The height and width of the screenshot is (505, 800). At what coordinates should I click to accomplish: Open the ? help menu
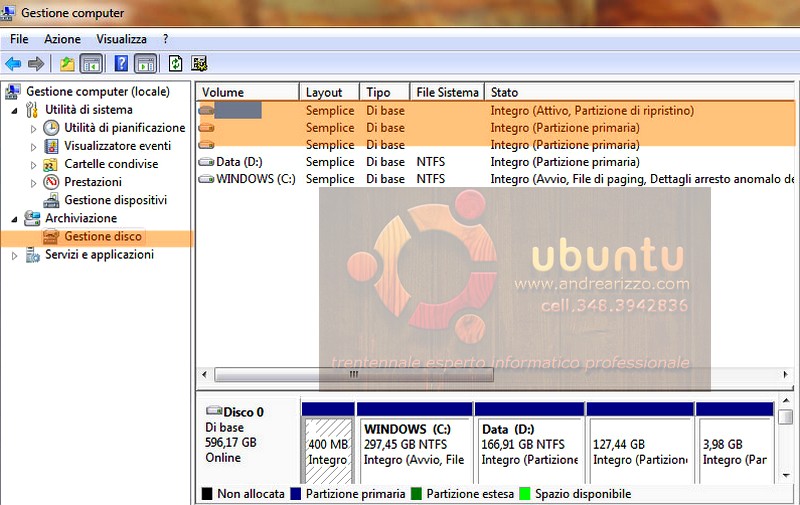[x=165, y=39]
